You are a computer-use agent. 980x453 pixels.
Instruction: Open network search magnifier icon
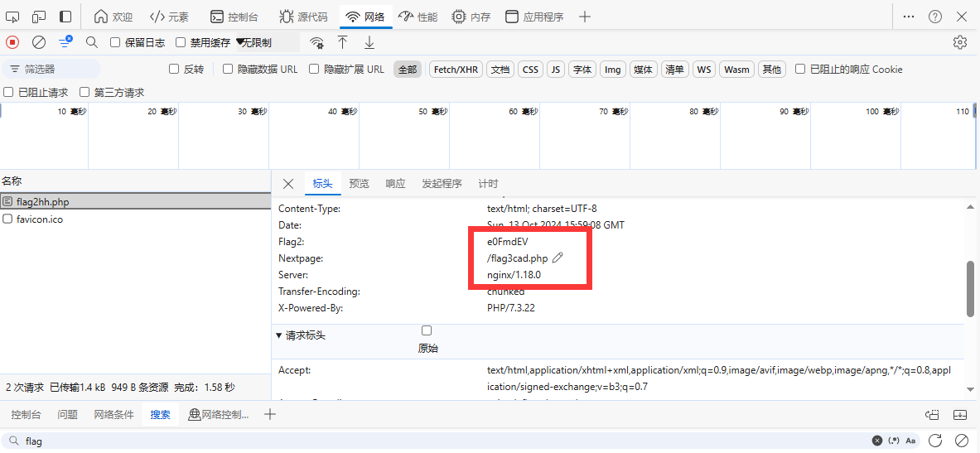click(92, 42)
